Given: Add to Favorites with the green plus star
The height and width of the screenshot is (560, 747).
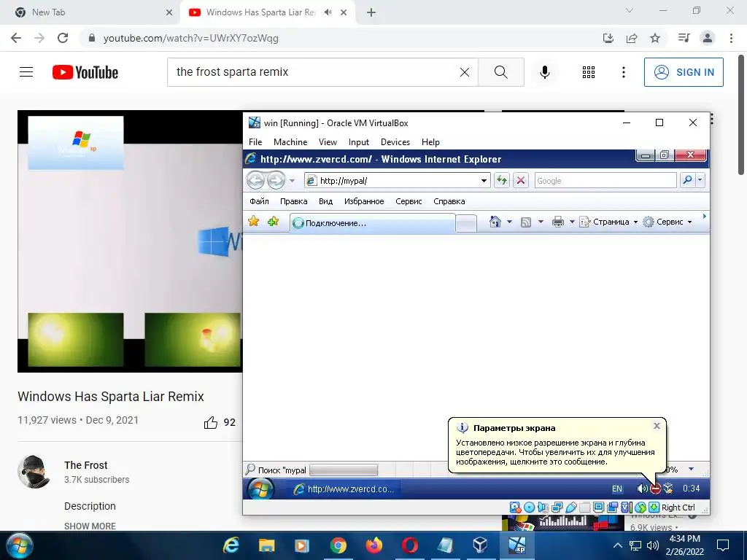Looking at the screenshot, I should tap(274, 222).
